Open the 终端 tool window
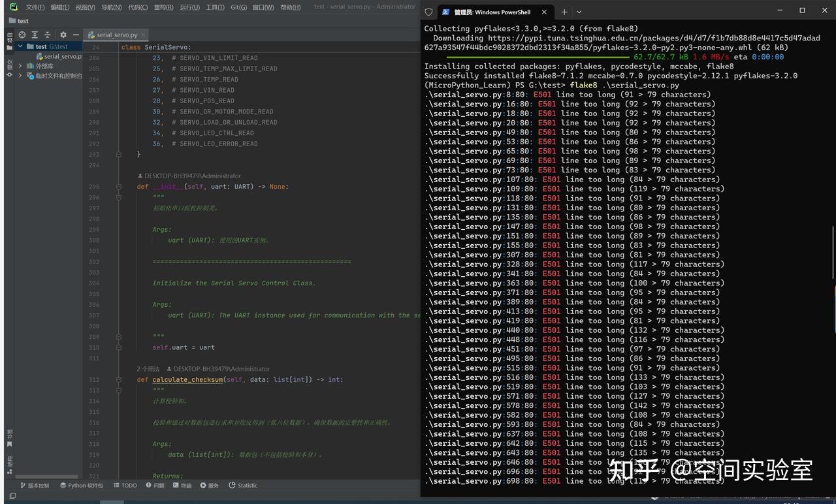Screen dimensions: 836x504 pos(183,486)
